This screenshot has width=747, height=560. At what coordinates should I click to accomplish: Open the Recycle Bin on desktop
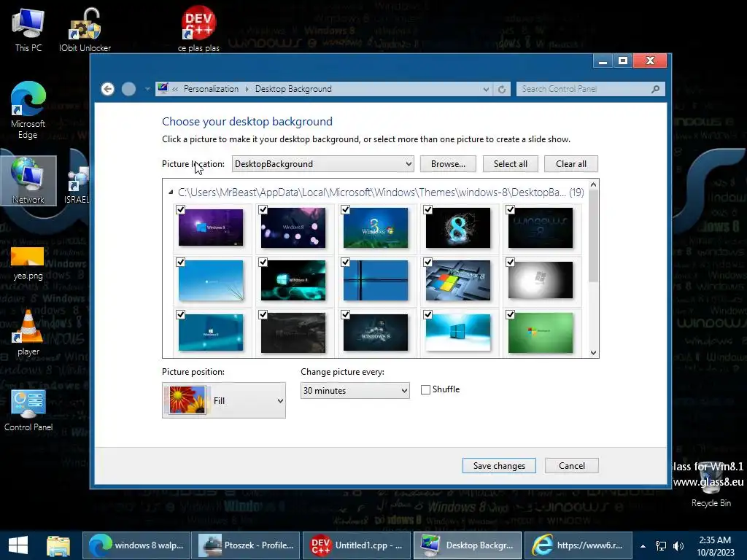[x=711, y=485]
